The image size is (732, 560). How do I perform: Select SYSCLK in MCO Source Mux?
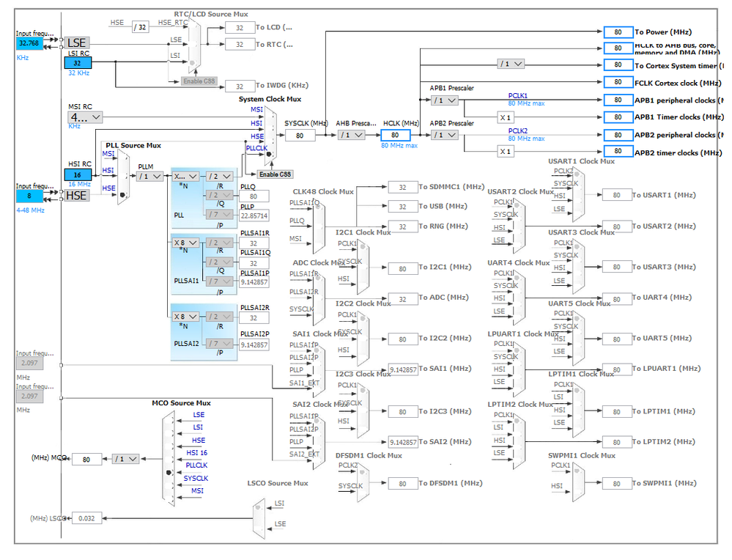coord(196,478)
